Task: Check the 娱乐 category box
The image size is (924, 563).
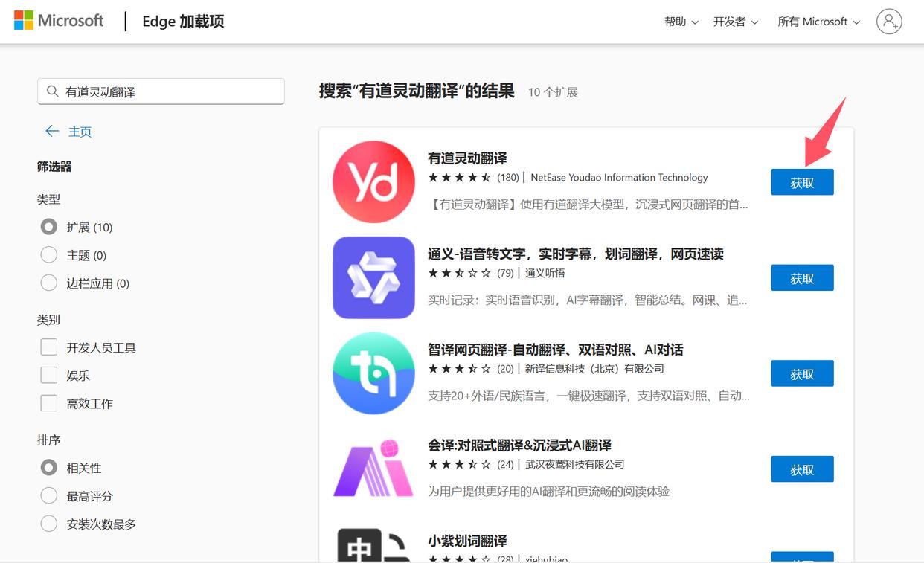Action: point(49,376)
